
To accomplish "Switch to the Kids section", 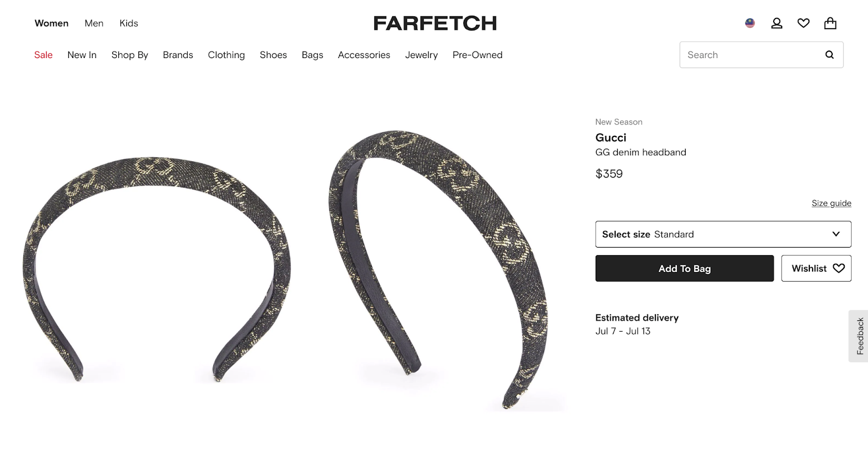I will [129, 23].
